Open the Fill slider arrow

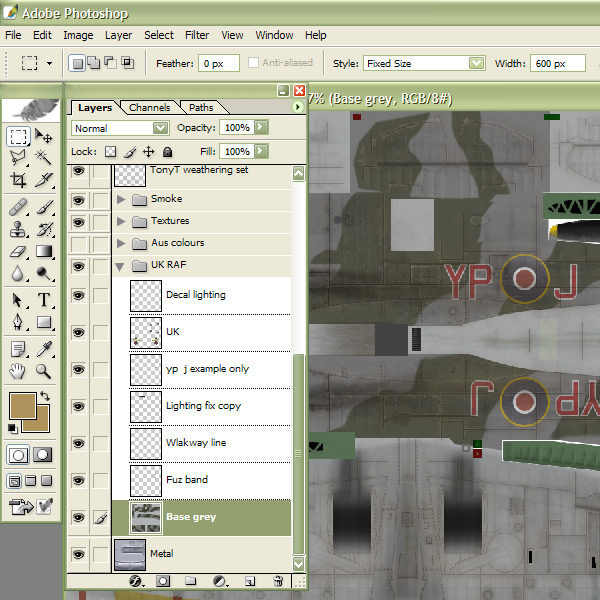click(261, 151)
